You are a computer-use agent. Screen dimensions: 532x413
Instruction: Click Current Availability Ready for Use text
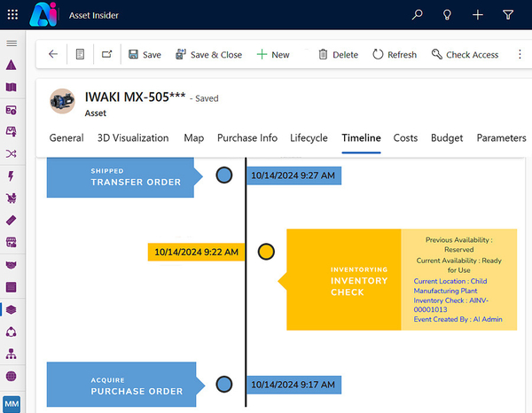tap(459, 265)
